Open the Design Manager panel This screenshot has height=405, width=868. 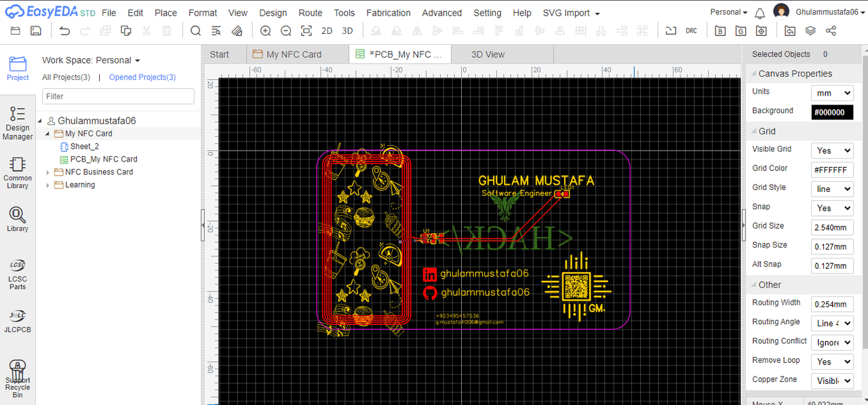click(x=18, y=123)
